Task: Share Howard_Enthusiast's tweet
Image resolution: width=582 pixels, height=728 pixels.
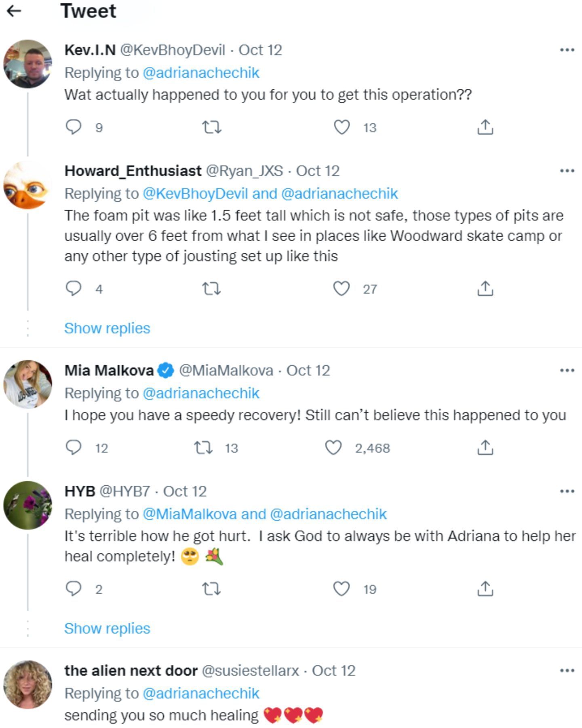Action: pyautogui.click(x=485, y=289)
